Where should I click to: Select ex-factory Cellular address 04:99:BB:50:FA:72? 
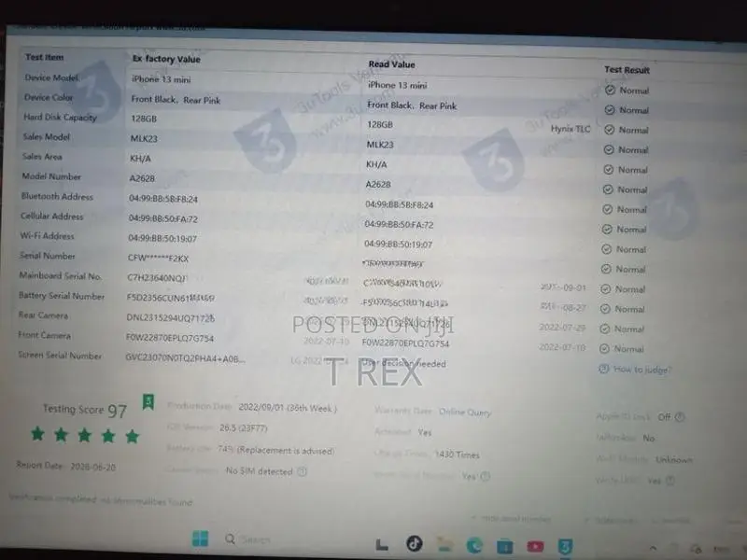(162, 218)
